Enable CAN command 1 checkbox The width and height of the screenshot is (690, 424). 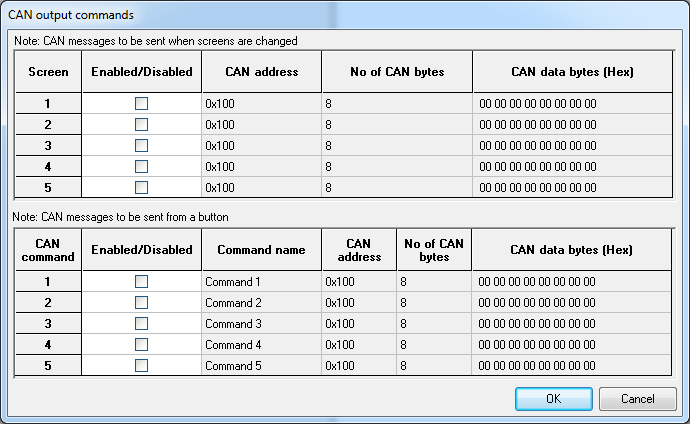[141, 282]
